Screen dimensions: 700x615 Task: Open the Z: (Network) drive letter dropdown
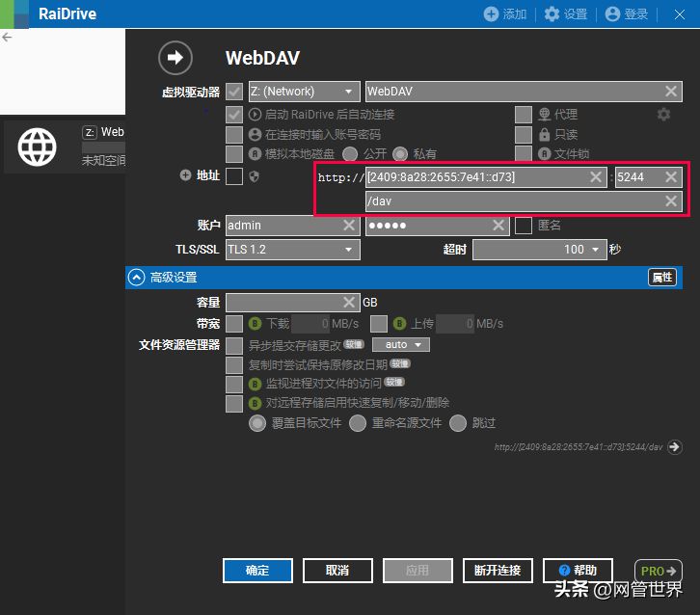(x=304, y=92)
